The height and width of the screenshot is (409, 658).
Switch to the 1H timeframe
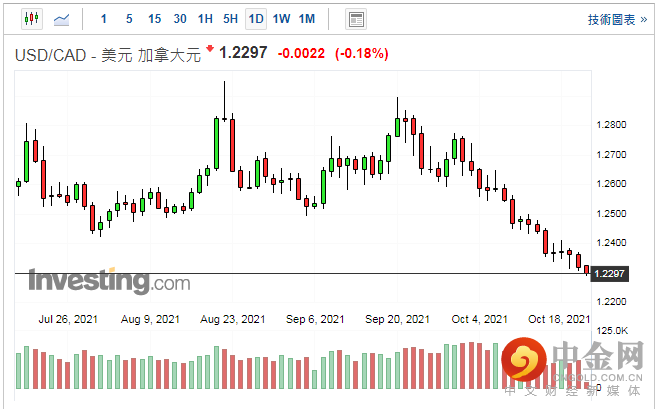click(205, 19)
